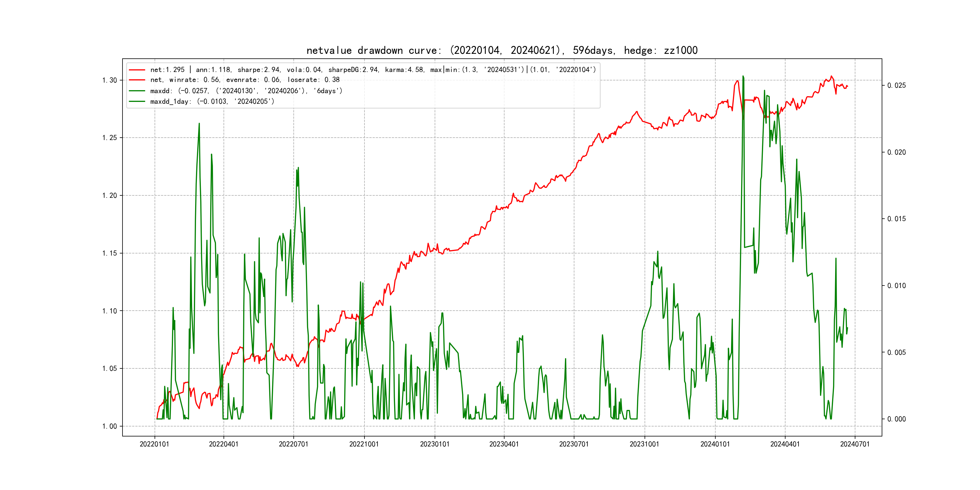The height and width of the screenshot is (490, 980).
Task: Click the 1.15 left y-axis label
Action: (x=109, y=253)
